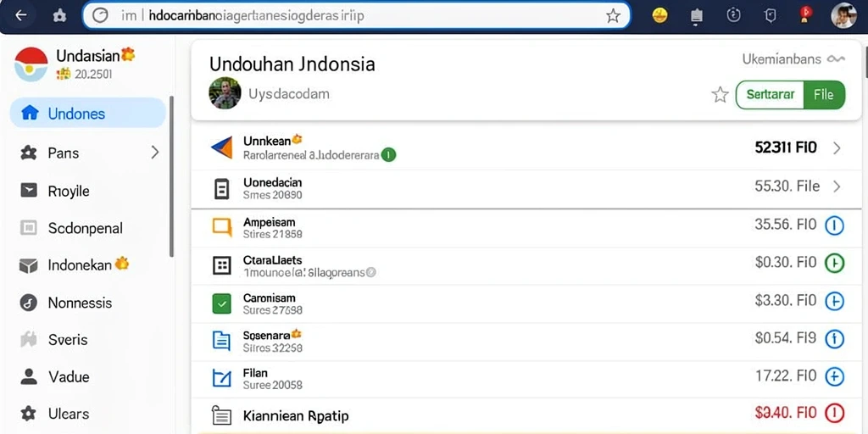Open the extensions puzzle icon beside back arrow
This screenshot has height=434, width=868.
[59, 15]
